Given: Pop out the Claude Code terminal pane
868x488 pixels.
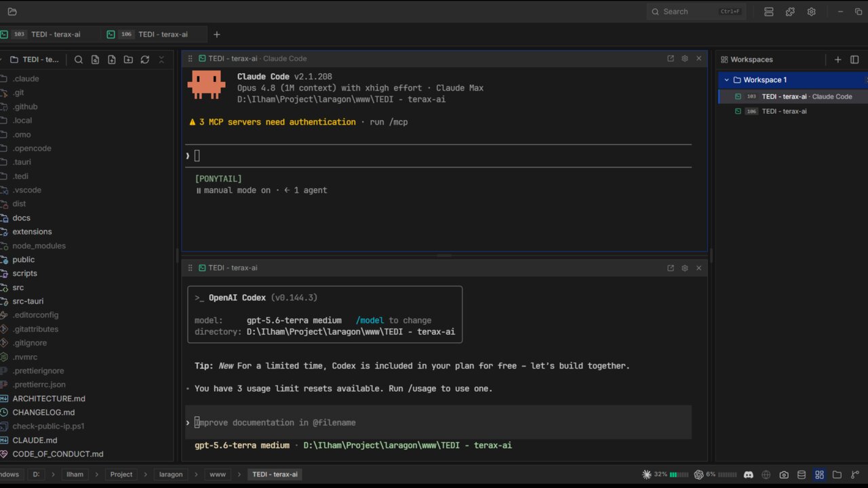Looking at the screenshot, I should (x=671, y=58).
